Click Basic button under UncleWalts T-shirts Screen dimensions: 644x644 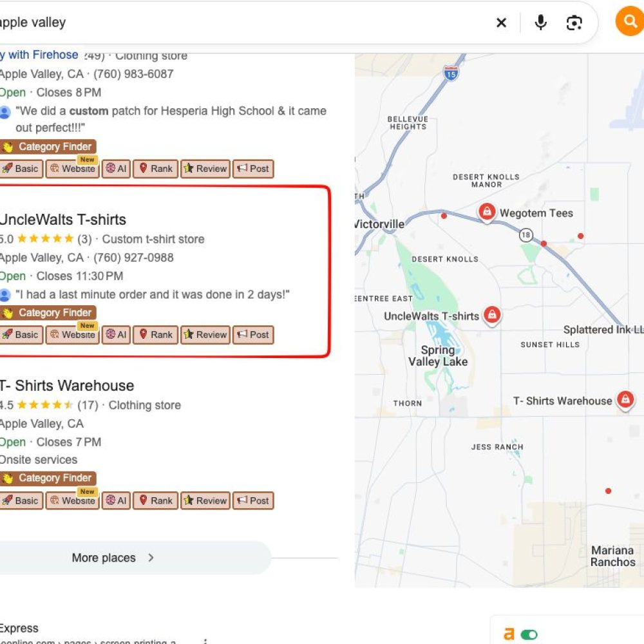[x=21, y=335]
